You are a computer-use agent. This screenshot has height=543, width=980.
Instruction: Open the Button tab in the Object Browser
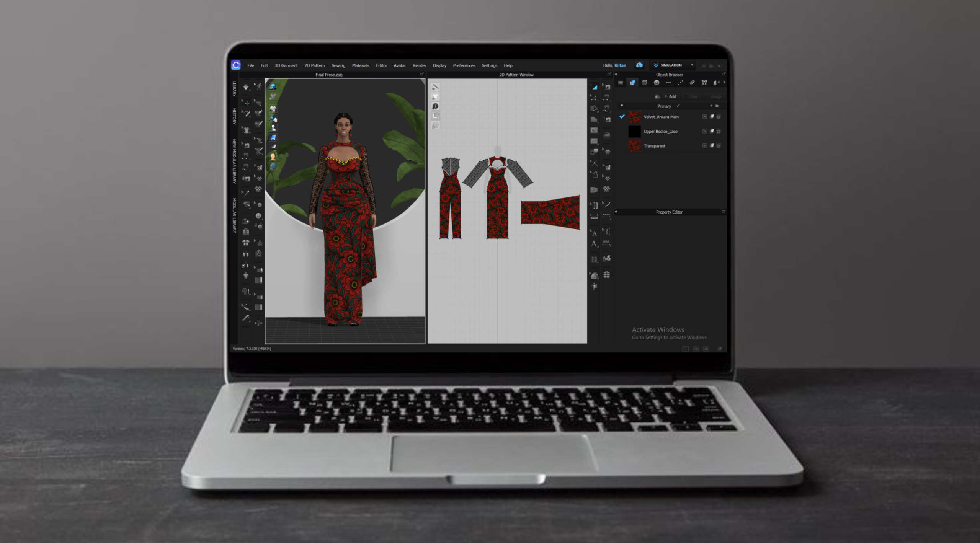tap(657, 83)
